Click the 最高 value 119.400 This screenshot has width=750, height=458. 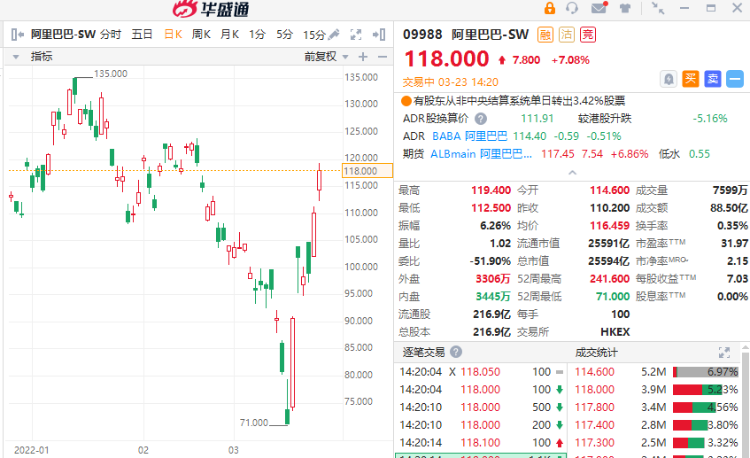coord(491,190)
